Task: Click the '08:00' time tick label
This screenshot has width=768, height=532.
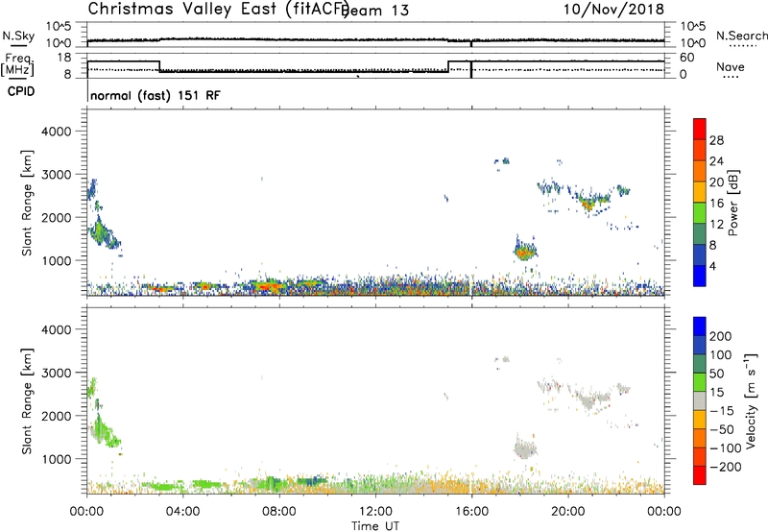Action: 279,512
